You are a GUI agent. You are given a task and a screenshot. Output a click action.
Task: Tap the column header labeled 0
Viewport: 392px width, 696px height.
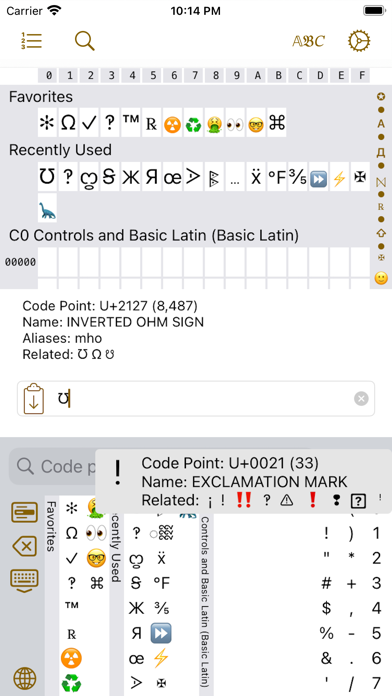tap(48, 75)
